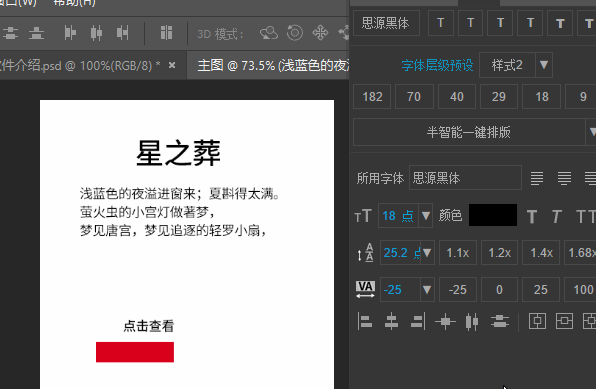Expand the font size dropdown arrow beside 18 点
The image size is (596, 389).
click(x=426, y=216)
